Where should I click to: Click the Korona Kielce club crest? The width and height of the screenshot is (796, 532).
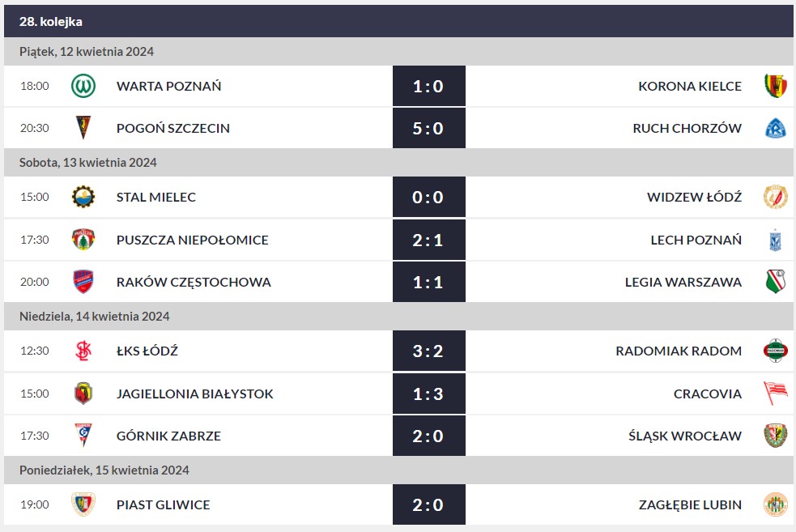[x=775, y=86]
